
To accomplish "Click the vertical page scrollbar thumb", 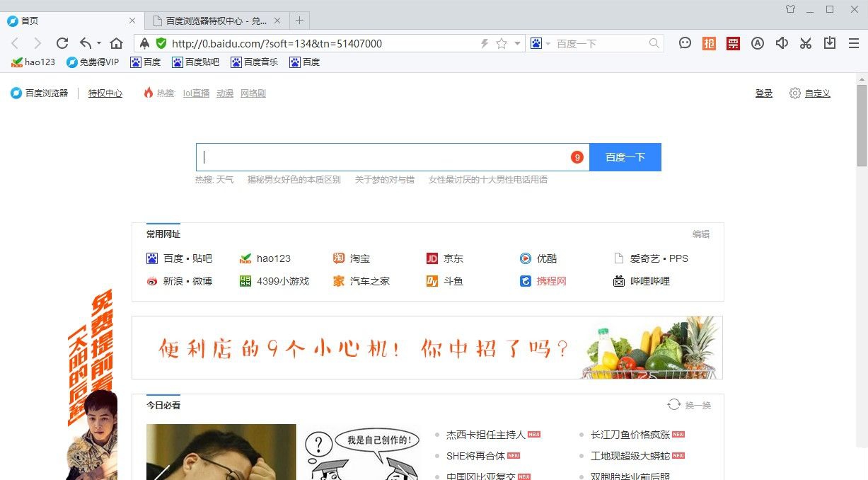I will tap(862, 125).
